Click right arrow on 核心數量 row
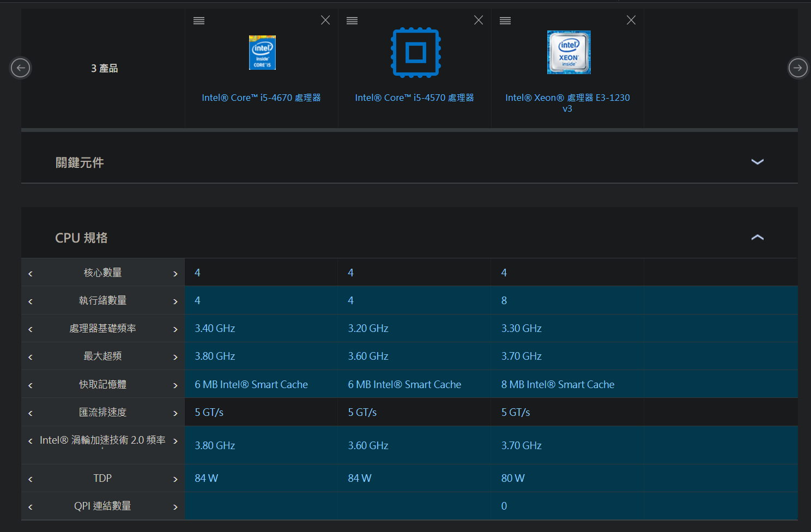This screenshot has width=811, height=532. (x=175, y=274)
